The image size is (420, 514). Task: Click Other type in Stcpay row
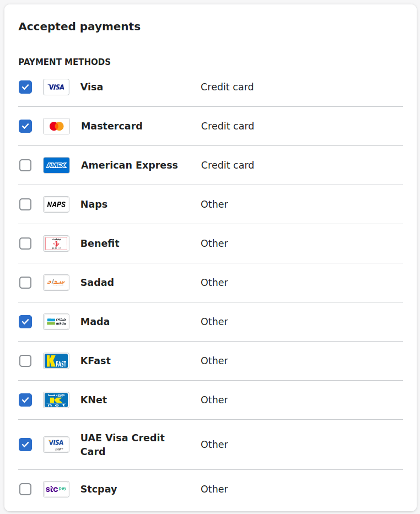[214, 489]
